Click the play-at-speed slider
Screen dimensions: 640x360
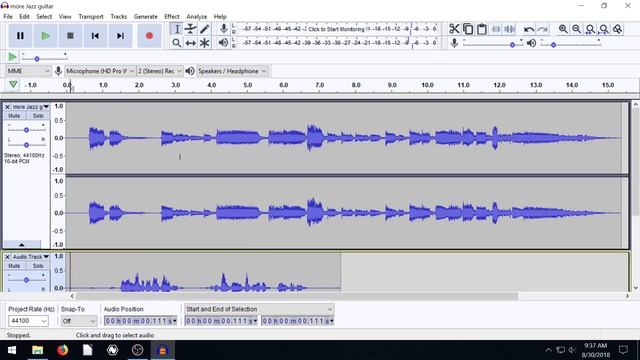point(44,57)
